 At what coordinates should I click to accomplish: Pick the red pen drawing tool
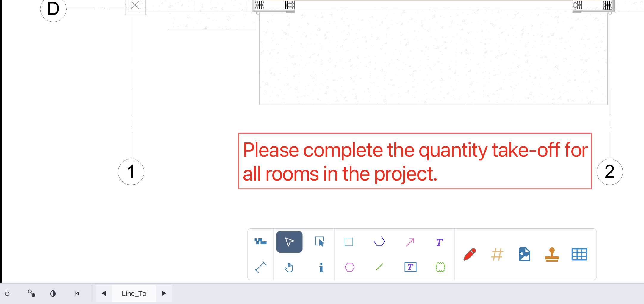pyautogui.click(x=470, y=254)
